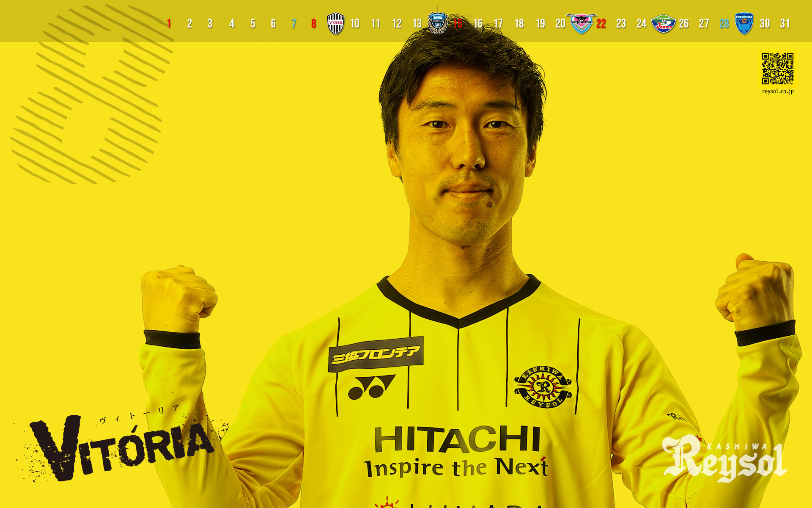Image resolution: width=812 pixels, height=508 pixels.
Task: Select the blue date 28
Action: tap(724, 24)
